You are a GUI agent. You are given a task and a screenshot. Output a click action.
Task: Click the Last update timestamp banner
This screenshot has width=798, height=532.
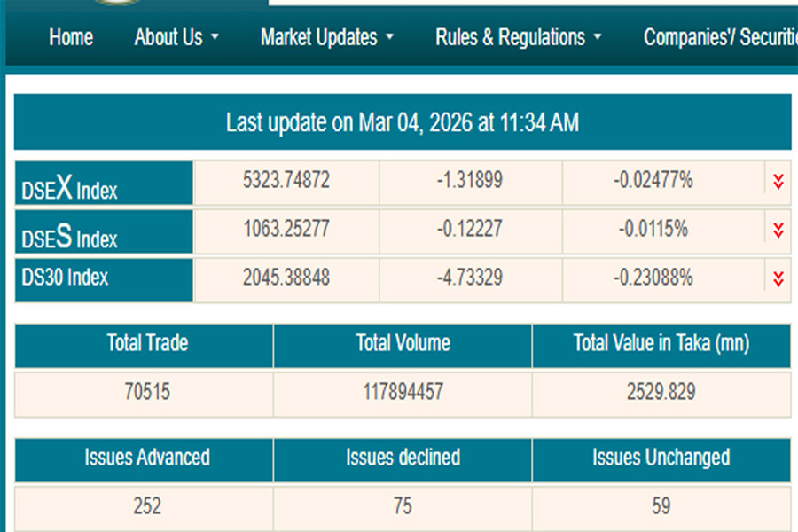click(402, 122)
